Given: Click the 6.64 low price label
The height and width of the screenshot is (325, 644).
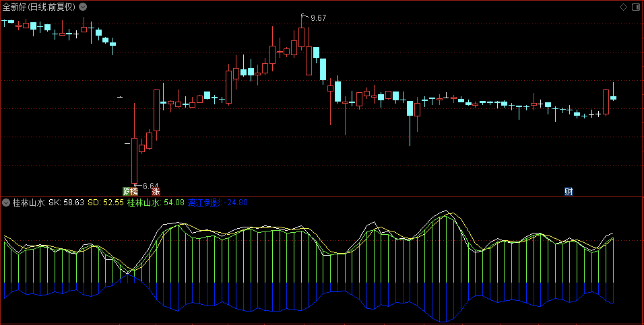Looking at the screenshot, I should (x=151, y=186).
